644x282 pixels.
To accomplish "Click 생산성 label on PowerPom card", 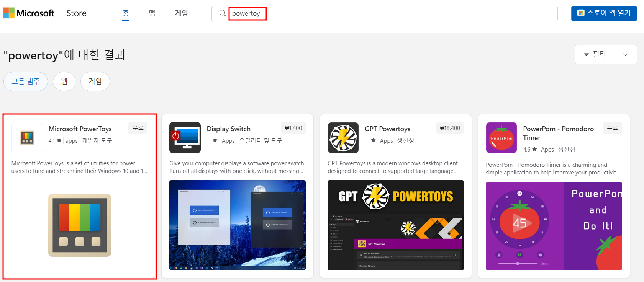I will [x=567, y=149].
